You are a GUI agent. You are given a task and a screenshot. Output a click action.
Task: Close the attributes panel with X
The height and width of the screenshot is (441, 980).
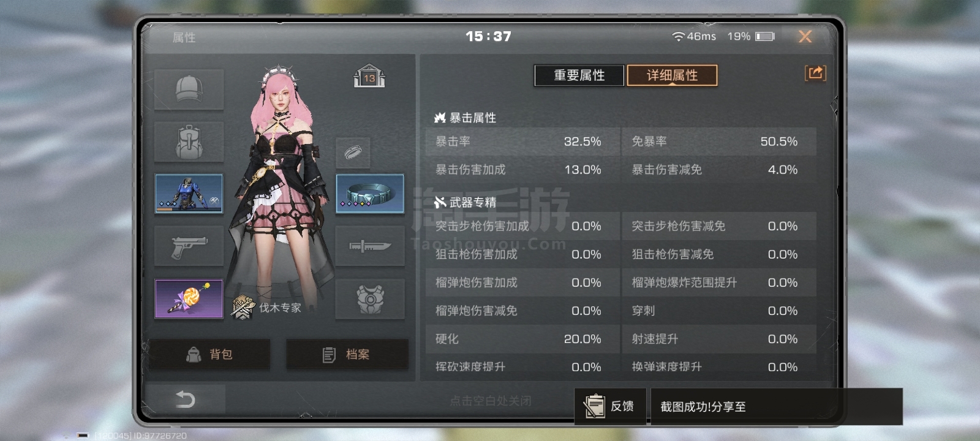(805, 37)
